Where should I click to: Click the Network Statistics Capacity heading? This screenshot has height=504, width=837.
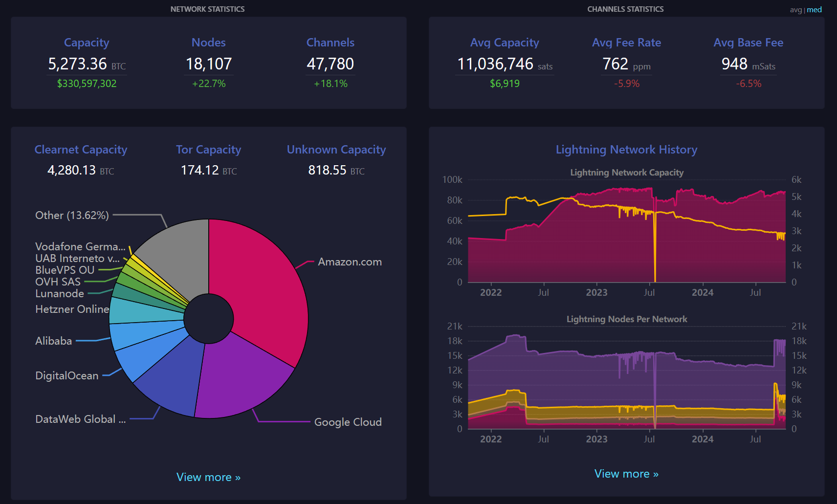point(87,43)
